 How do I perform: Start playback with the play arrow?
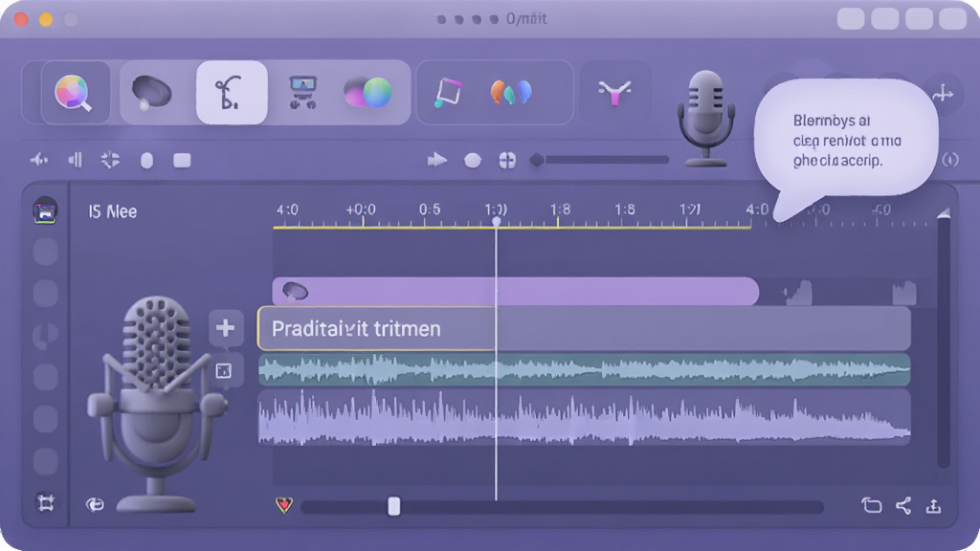tap(436, 161)
